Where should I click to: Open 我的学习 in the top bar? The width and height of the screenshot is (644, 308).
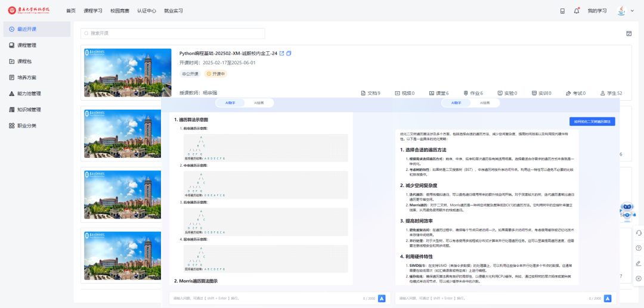coord(597,11)
